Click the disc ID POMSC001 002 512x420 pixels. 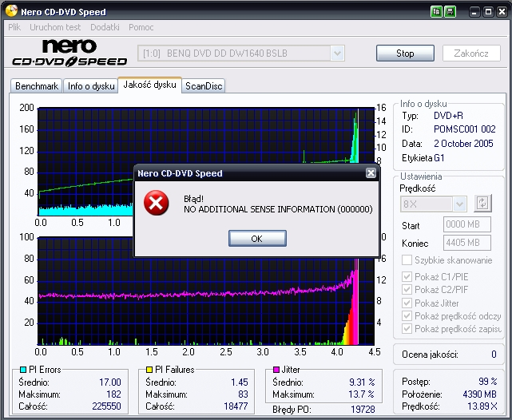tap(465, 129)
